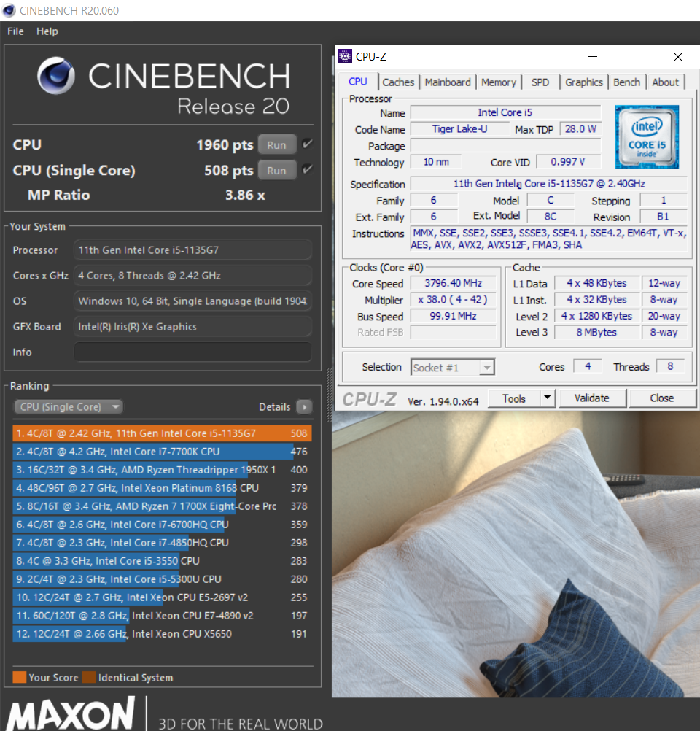Click the MAXON logo
The image size is (700, 731).
(71, 713)
